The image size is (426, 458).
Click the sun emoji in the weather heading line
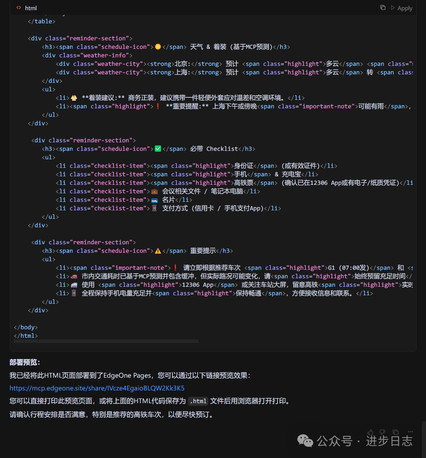pos(158,47)
